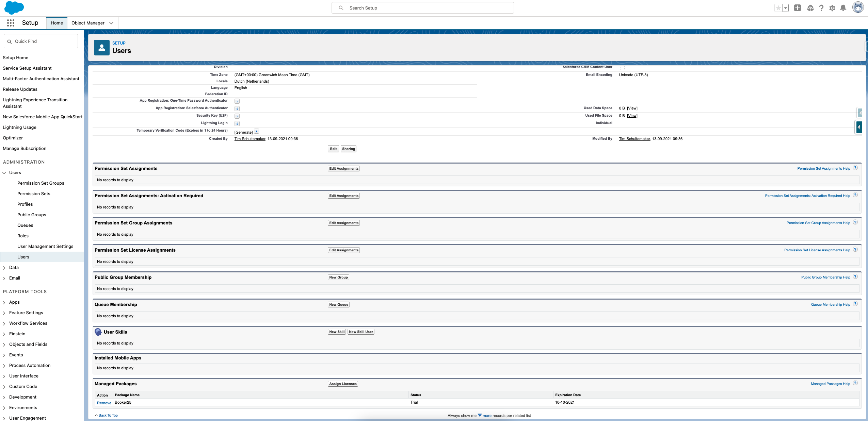The width and height of the screenshot is (868, 421).
Task: Click the Booker25 package link
Action: click(x=123, y=402)
